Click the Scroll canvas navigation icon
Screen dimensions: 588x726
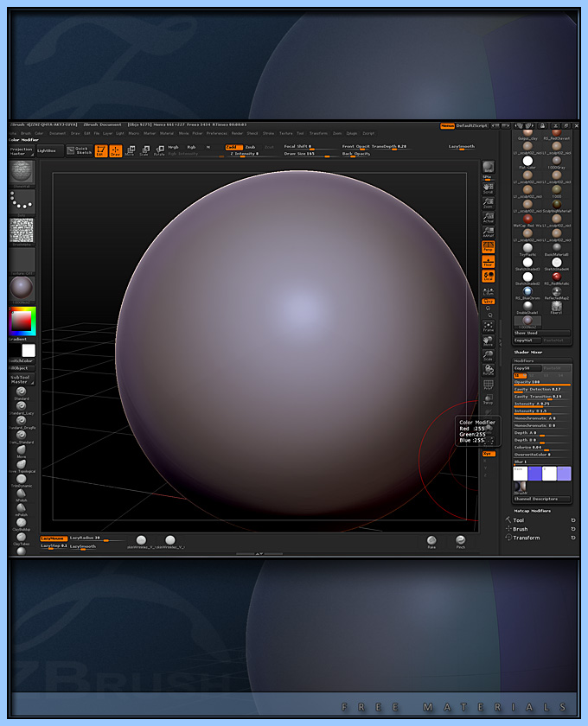488,188
